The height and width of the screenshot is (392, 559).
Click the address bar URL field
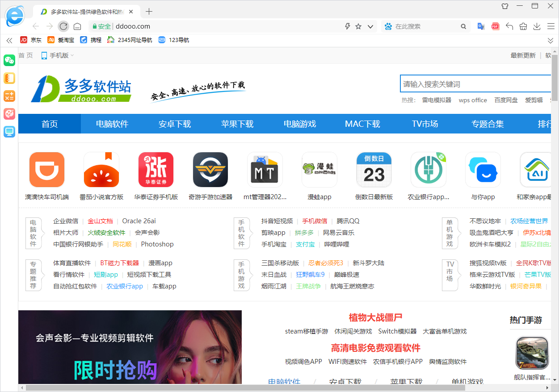[x=228, y=26]
